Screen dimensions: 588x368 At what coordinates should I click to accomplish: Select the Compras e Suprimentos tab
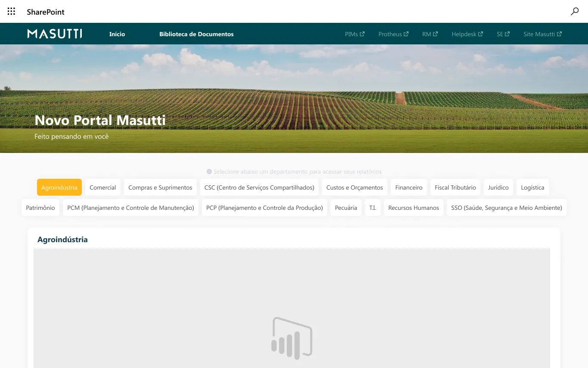coord(160,187)
